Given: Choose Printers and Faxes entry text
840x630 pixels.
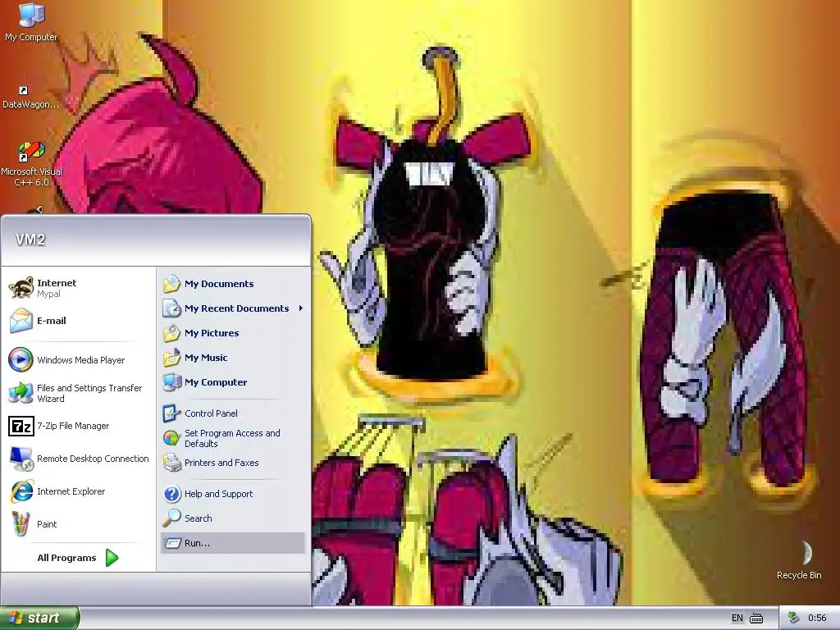Looking at the screenshot, I should (221, 463).
